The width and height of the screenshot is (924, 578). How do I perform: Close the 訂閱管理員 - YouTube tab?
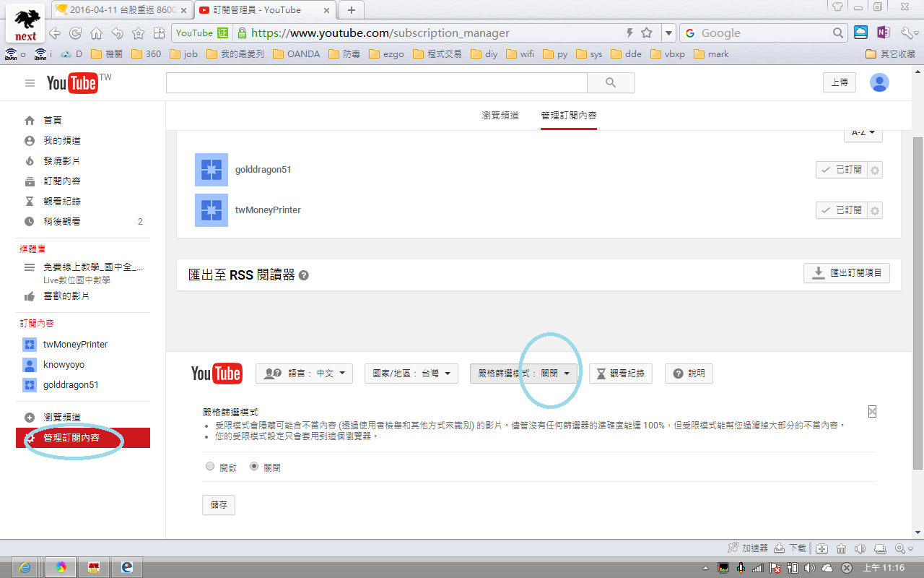[327, 10]
